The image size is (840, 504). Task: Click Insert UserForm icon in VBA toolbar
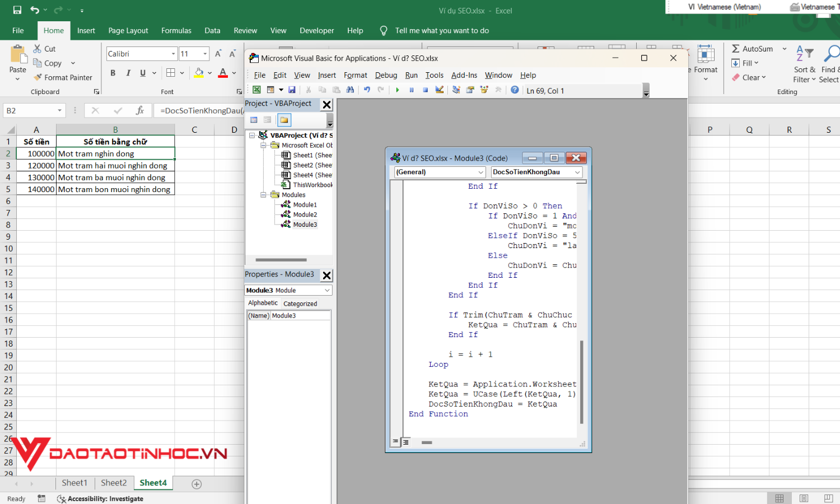270,90
